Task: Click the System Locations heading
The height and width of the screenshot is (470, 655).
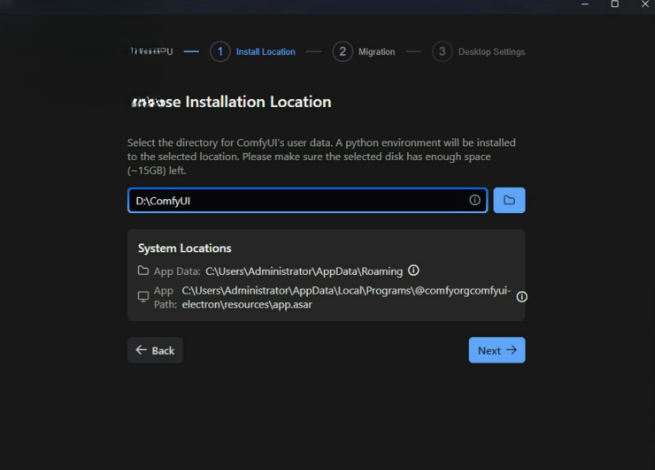Action: point(184,248)
